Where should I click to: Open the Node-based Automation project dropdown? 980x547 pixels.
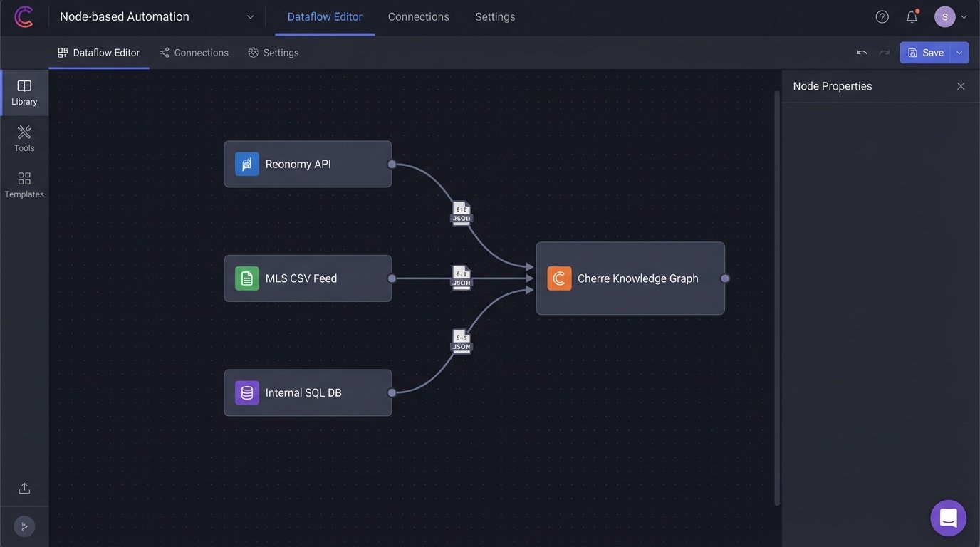coord(249,16)
